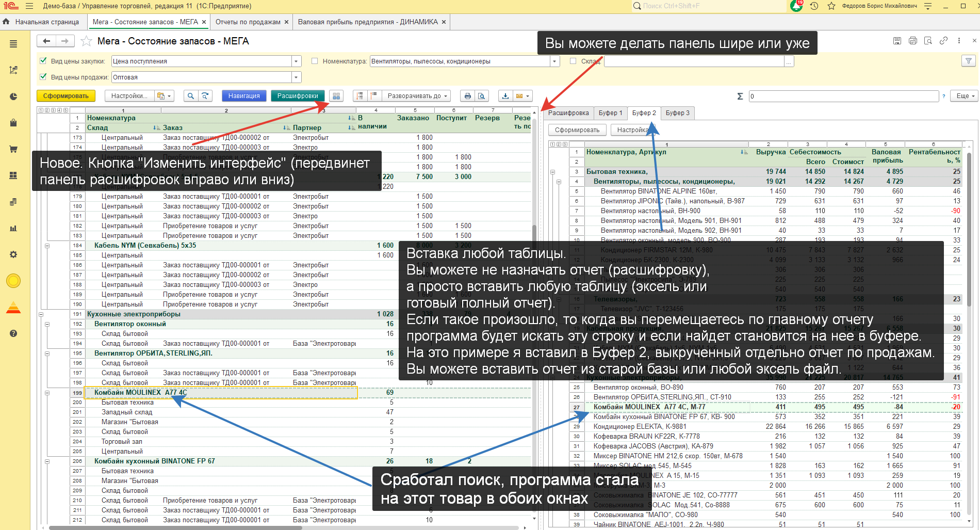Select the Буфер 3 tab

[x=678, y=113]
